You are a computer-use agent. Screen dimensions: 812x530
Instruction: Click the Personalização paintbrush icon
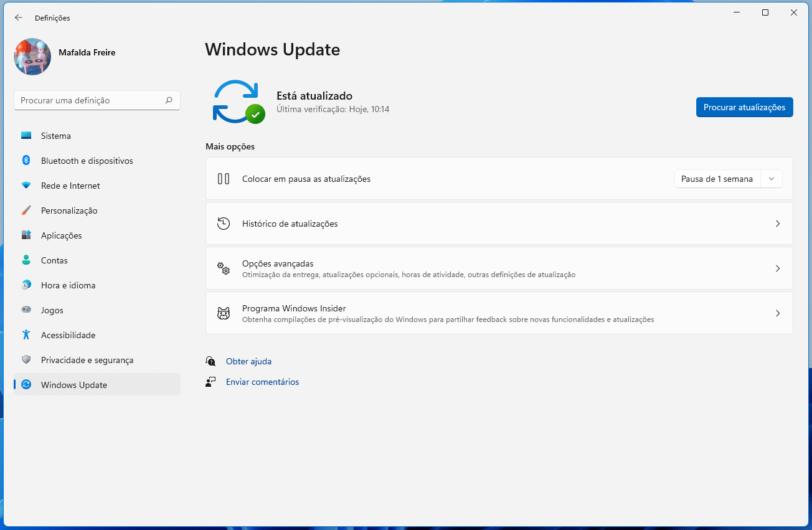tap(26, 211)
